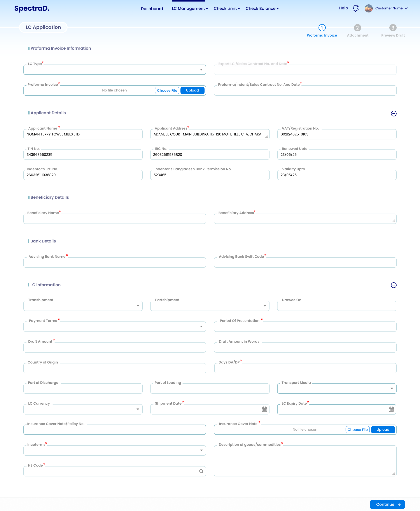The image size is (420, 511).
Task: Focus the Beneficiary Name field
Action: (115, 219)
